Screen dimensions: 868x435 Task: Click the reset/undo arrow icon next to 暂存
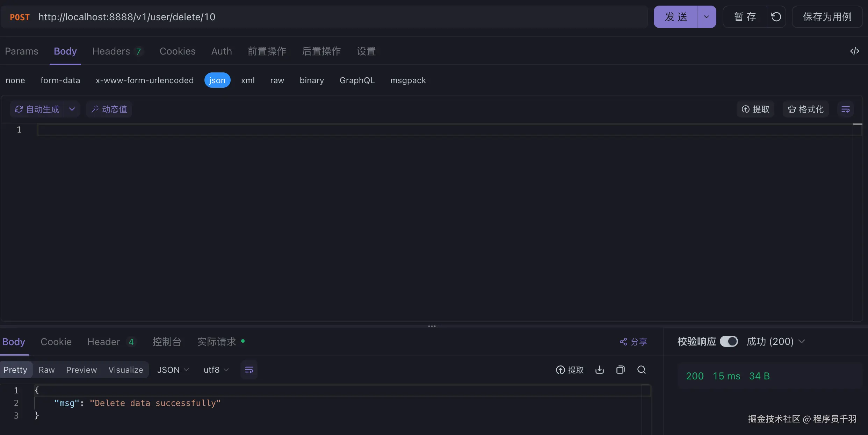coord(776,17)
